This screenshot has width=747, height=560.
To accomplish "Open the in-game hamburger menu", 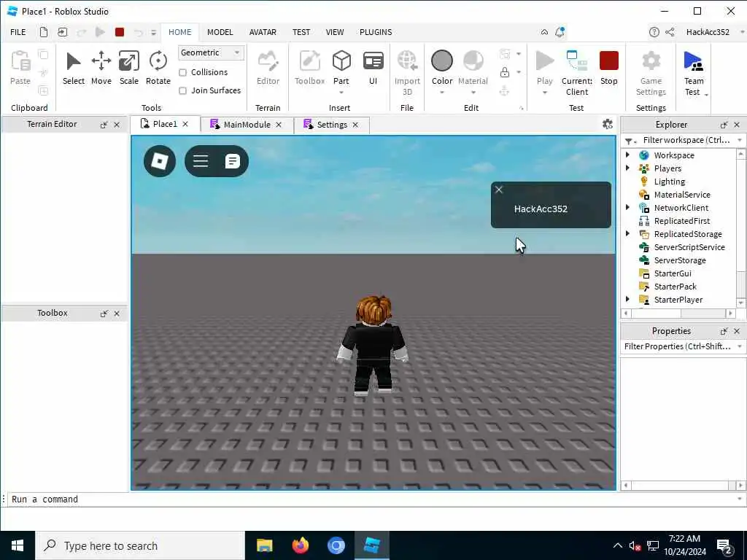I will pos(201,161).
